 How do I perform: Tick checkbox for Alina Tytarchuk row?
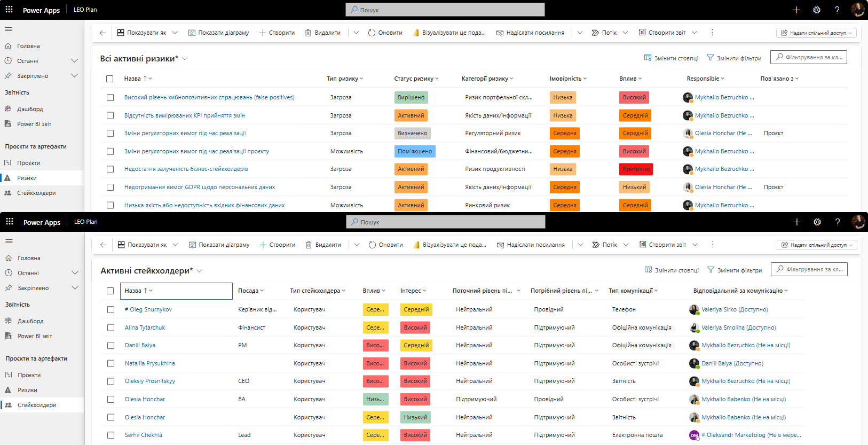(111, 327)
